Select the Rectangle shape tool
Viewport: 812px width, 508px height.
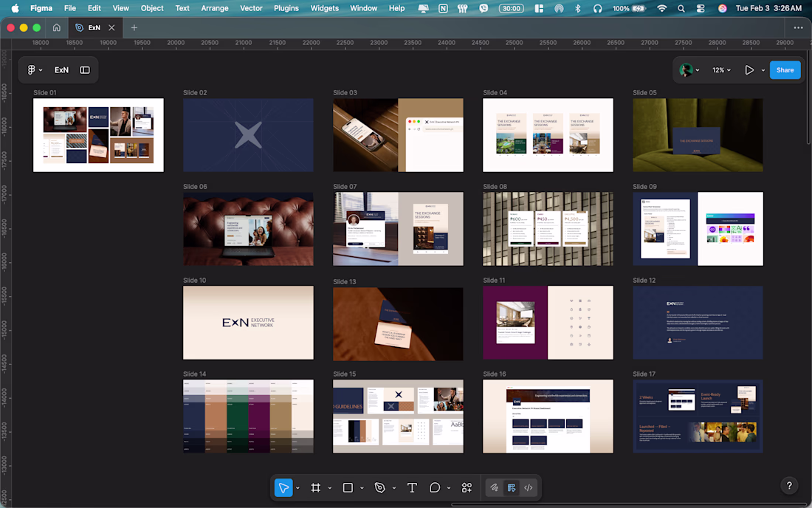click(348, 488)
